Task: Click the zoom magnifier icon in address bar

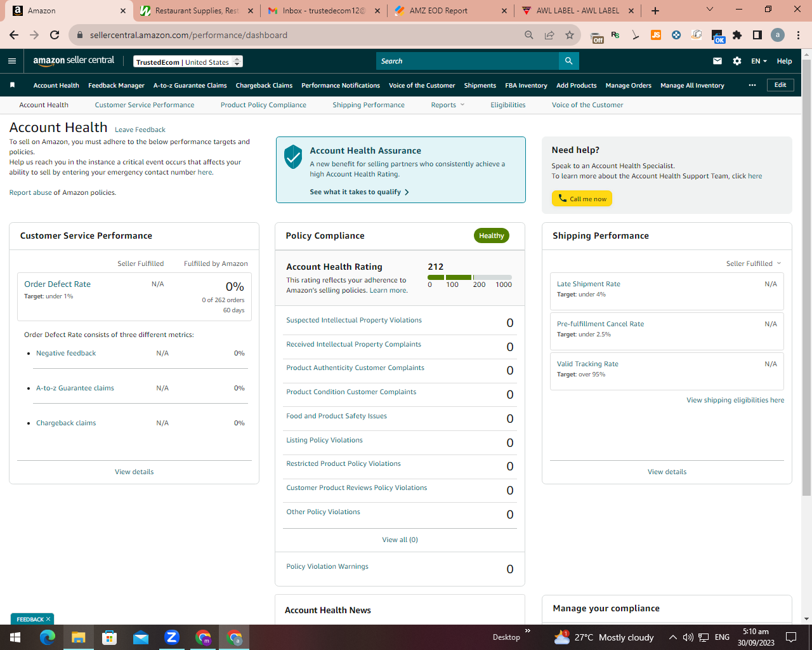Action: coord(529,35)
